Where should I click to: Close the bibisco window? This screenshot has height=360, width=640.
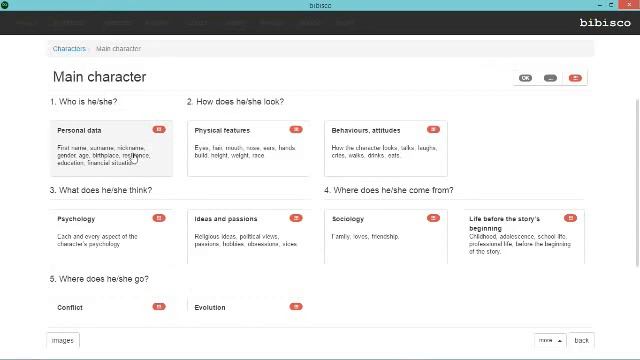629,4
